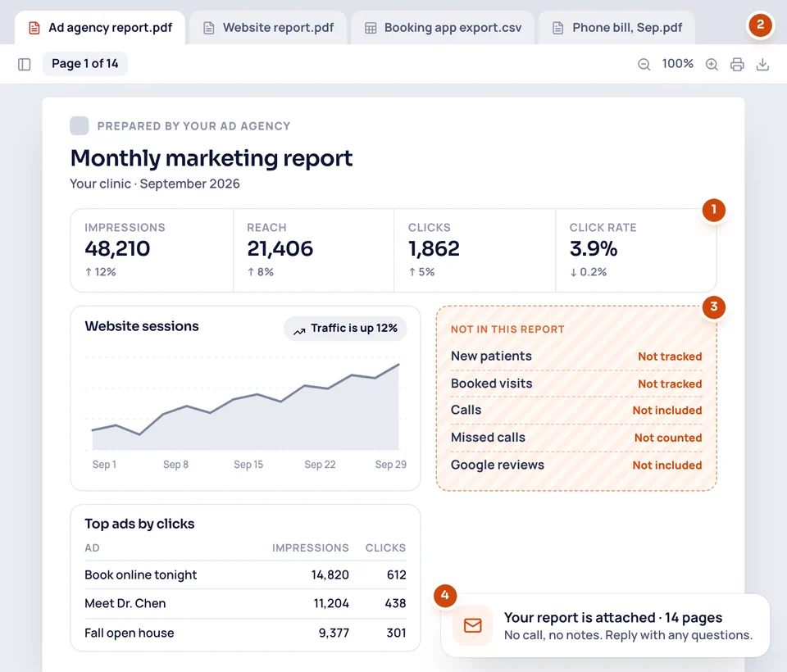Click the Monthly marketing report heading
This screenshot has width=787, height=672.
coord(212,158)
